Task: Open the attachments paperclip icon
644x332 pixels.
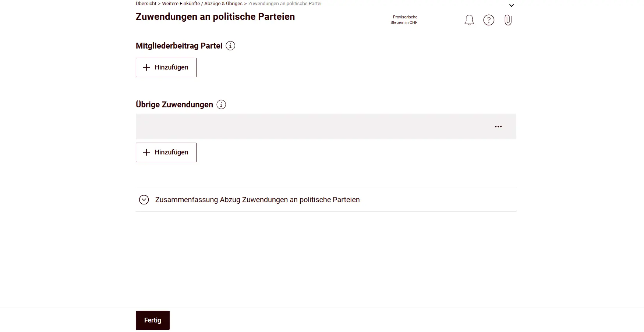Action: [508, 20]
